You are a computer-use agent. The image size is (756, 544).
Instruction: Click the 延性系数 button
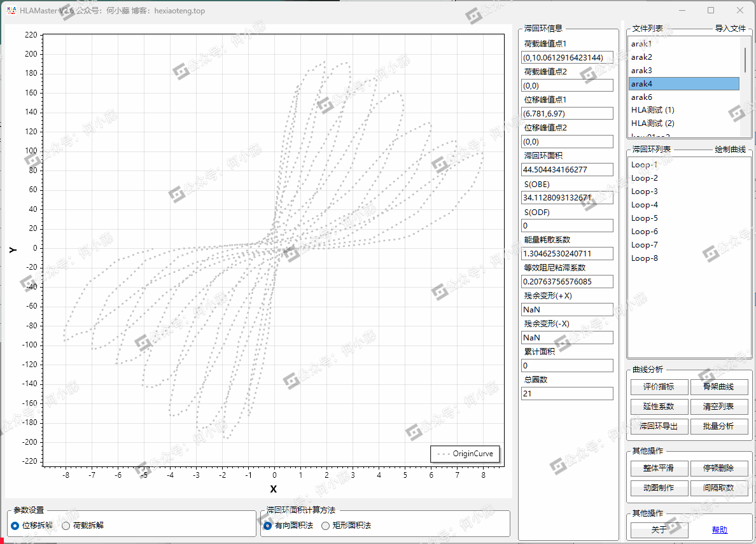click(659, 407)
